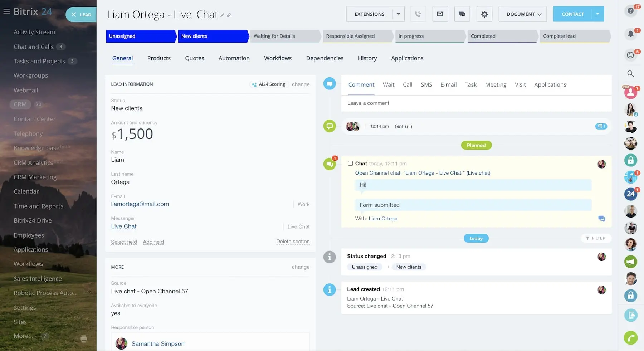
Task: Check the Chat activity checkbox
Action: (350, 164)
